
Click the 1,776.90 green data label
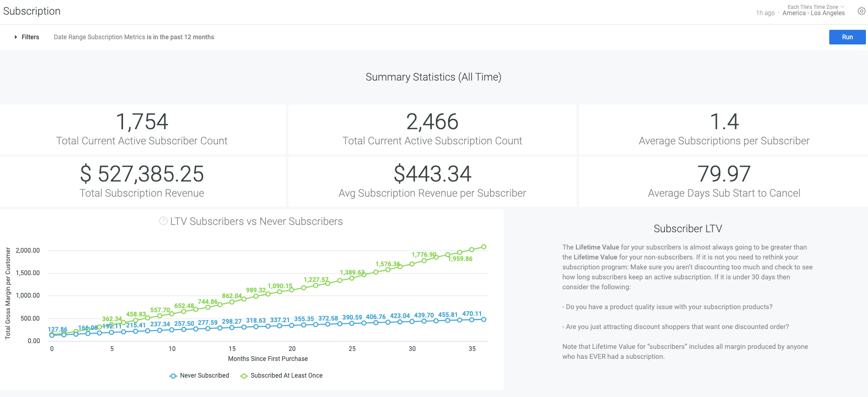pyautogui.click(x=424, y=255)
